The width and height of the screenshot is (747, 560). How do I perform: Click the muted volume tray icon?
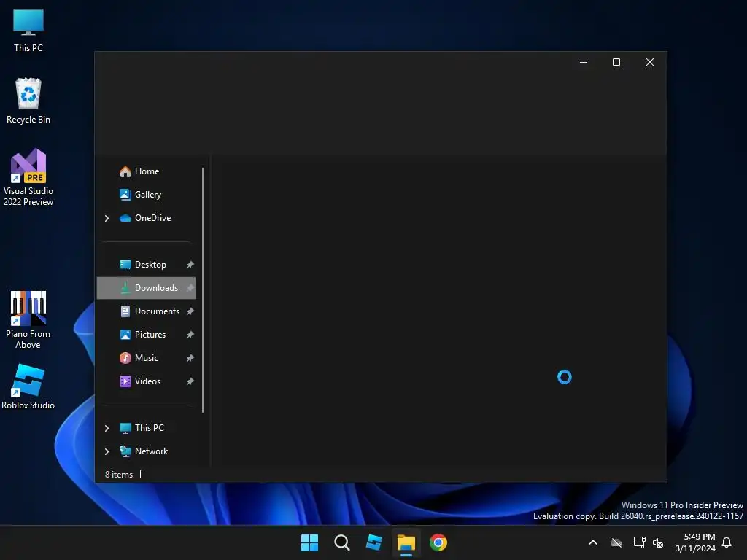pos(658,542)
